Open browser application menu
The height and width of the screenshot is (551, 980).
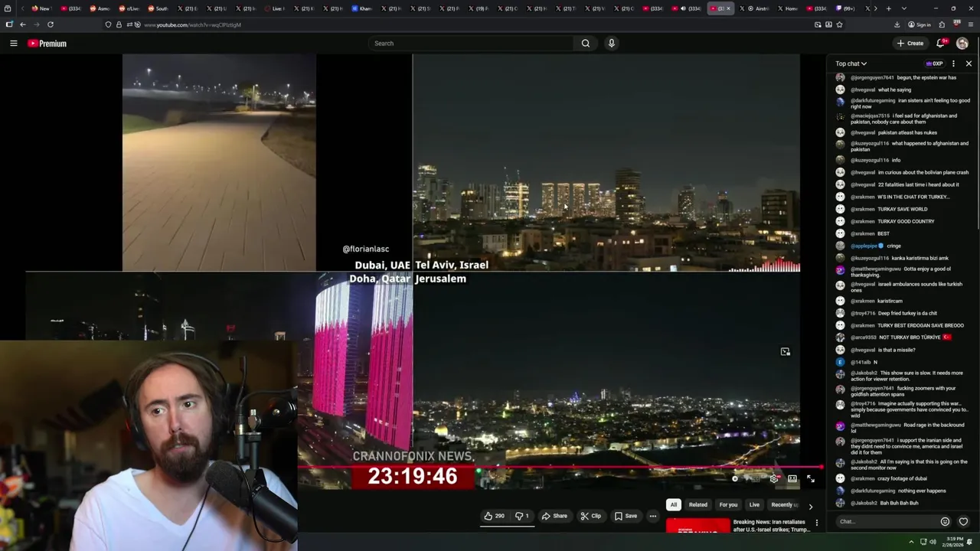(969, 24)
